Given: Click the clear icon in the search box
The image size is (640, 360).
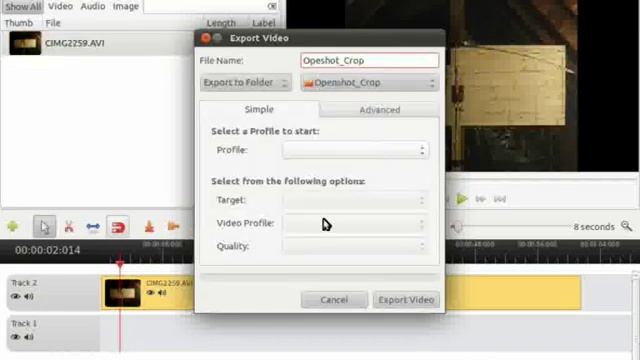Looking at the screenshot, I should tap(272, 6).
